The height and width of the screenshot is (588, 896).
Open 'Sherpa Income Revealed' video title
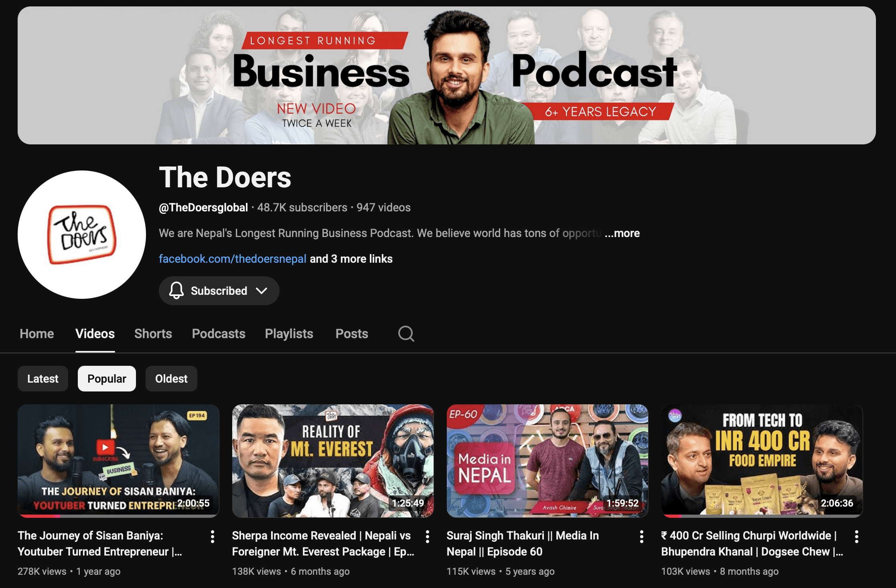[x=323, y=543]
